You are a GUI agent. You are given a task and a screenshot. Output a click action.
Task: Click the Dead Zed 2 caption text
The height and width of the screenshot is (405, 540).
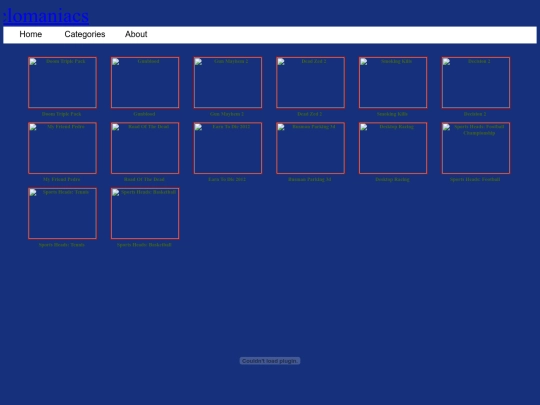click(x=310, y=114)
